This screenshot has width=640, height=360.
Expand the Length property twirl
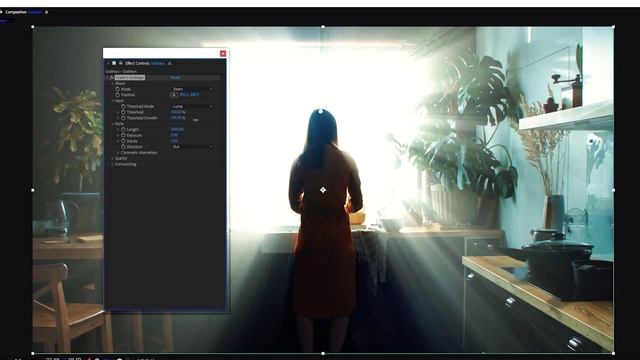pyautogui.click(x=118, y=129)
